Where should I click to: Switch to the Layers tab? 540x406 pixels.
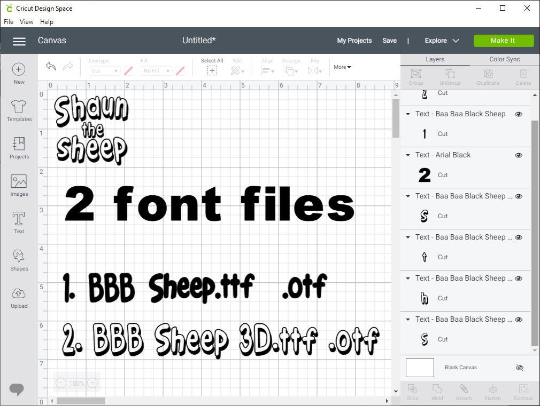[x=435, y=60]
